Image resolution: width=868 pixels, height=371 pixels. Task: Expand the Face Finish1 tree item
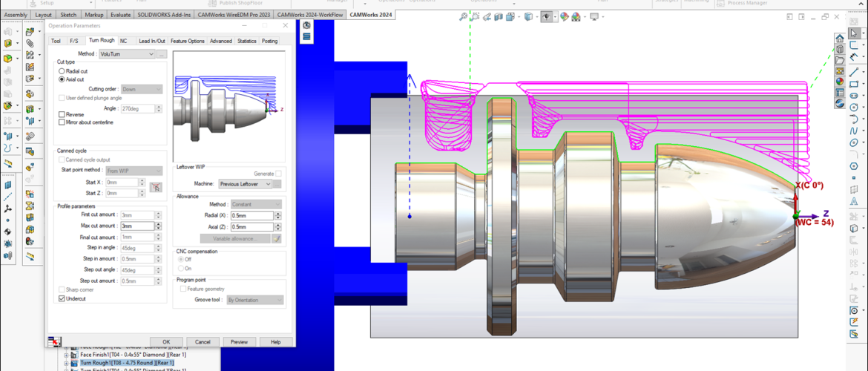pos(66,355)
